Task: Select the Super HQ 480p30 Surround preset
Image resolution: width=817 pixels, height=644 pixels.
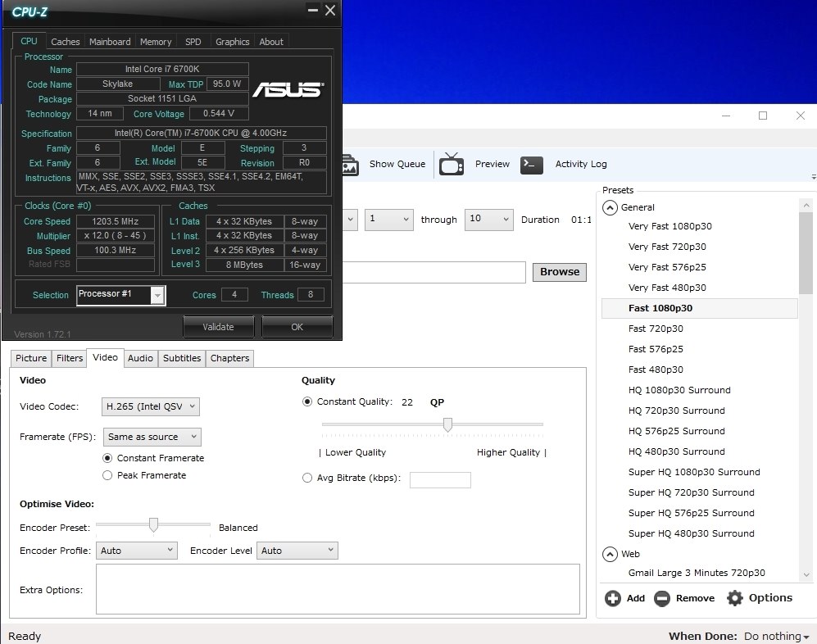Action: pos(691,533)
